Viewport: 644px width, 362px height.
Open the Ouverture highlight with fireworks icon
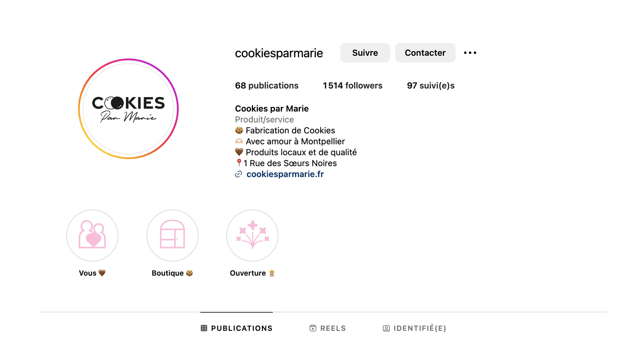252,235
